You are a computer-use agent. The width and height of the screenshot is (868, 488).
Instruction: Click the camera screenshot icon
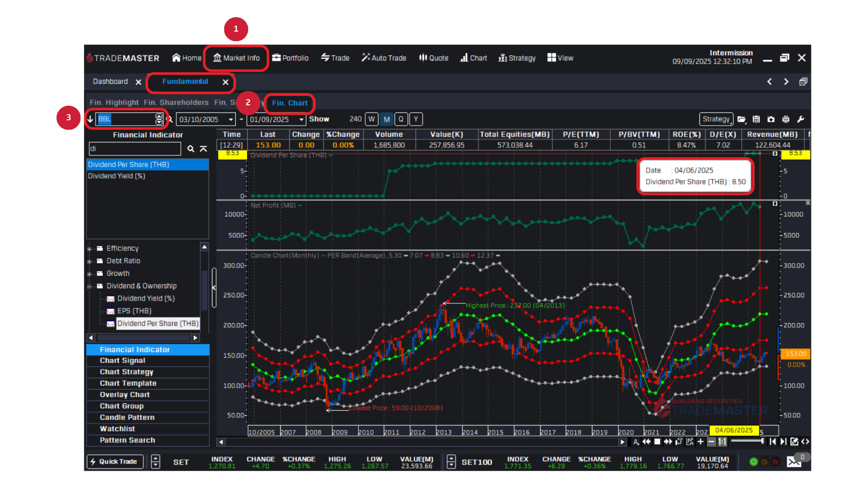click(x=771, y=119)
